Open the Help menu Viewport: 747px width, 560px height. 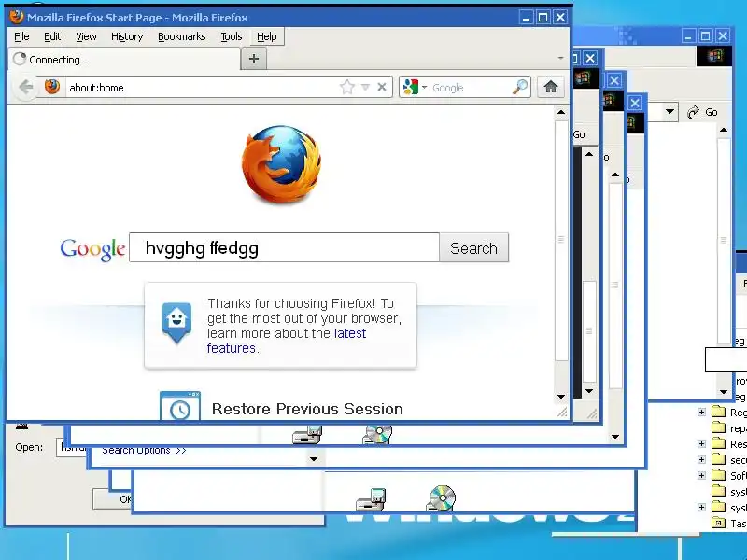point(266,36)
